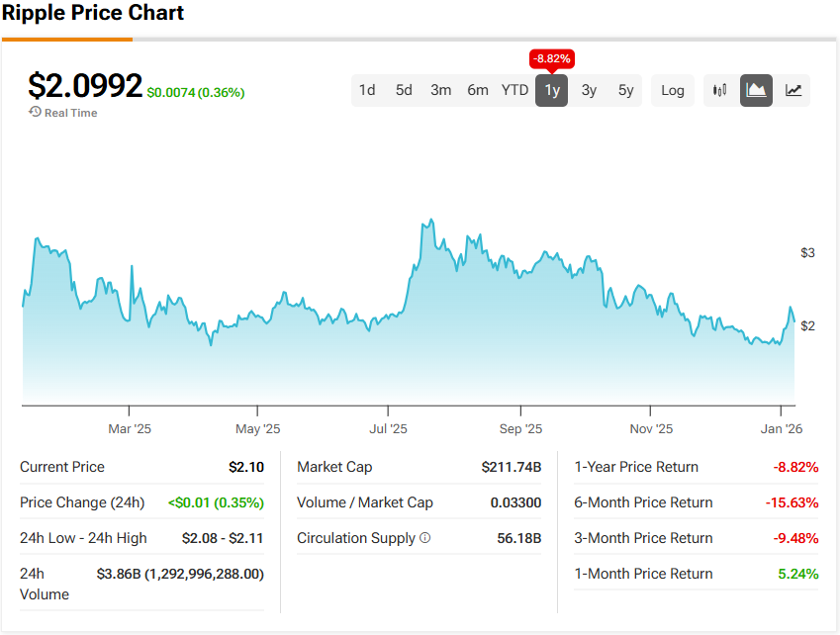The width and height of the screenshot is (840, 635).
Task: Switch chart to 3m range
Action: click(440, 90)
